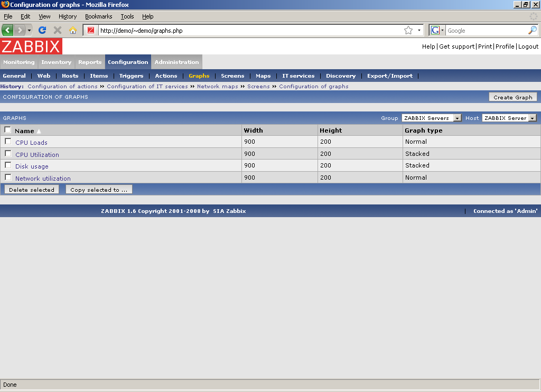Open the Discovery submenu item
The height and width of the screenshot is (392, 541).
(x=341, y=76)
